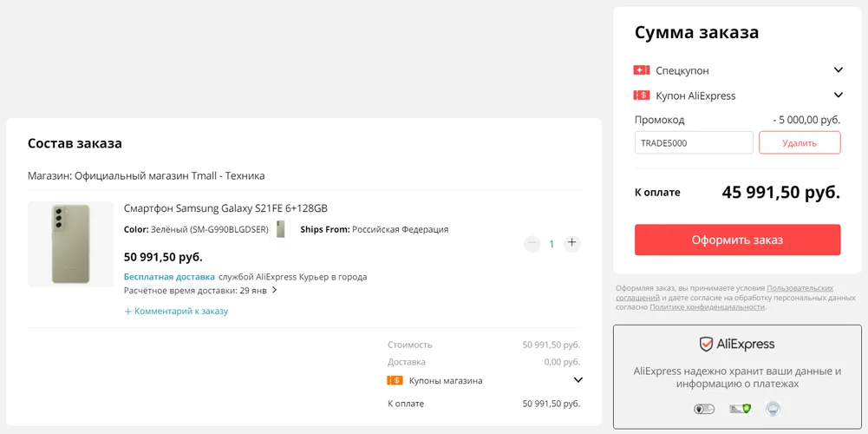This screenshot has width=868, height=434.
Task: Click the first security badge icon
Action: tap(703, 409)
